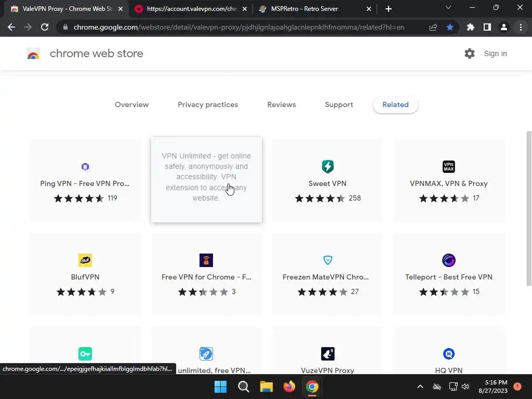The height and width of the screenshot is (399, 532).
Task: Click the green key extension icon
Action: [x=85, y=354]
